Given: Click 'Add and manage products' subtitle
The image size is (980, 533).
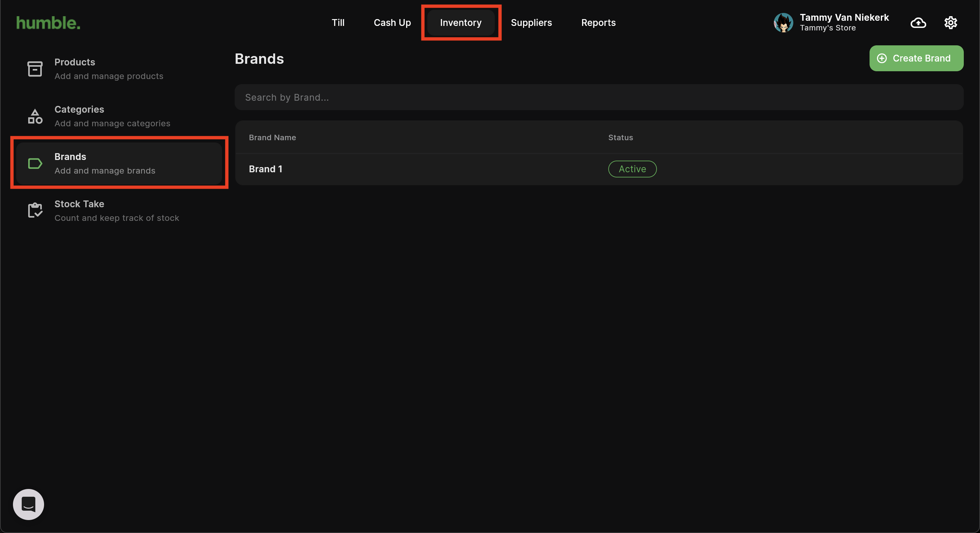Looking at the screenshot, I should coord(109,76).
